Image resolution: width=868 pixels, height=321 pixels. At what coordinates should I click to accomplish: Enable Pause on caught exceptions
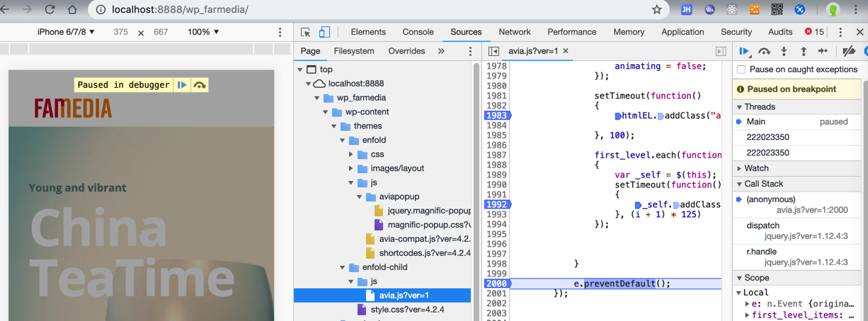point(741,69)
